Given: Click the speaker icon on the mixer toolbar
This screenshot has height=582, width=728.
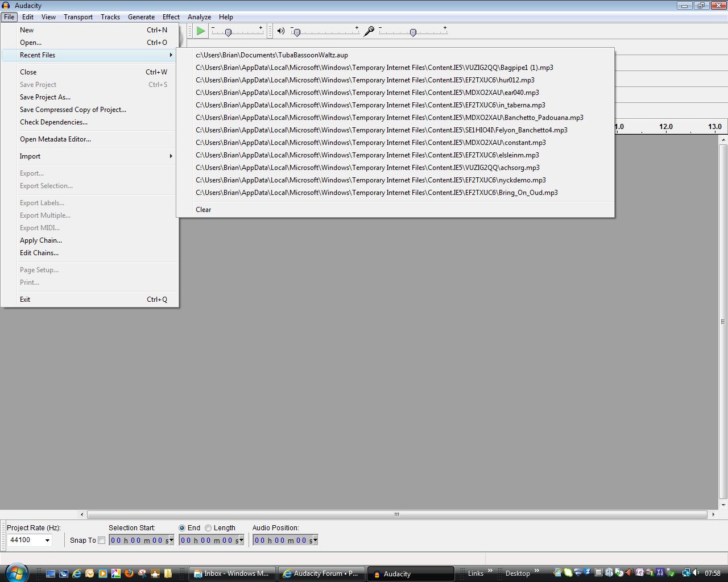Looking at the screenshot, I should (x=280, y=31).
